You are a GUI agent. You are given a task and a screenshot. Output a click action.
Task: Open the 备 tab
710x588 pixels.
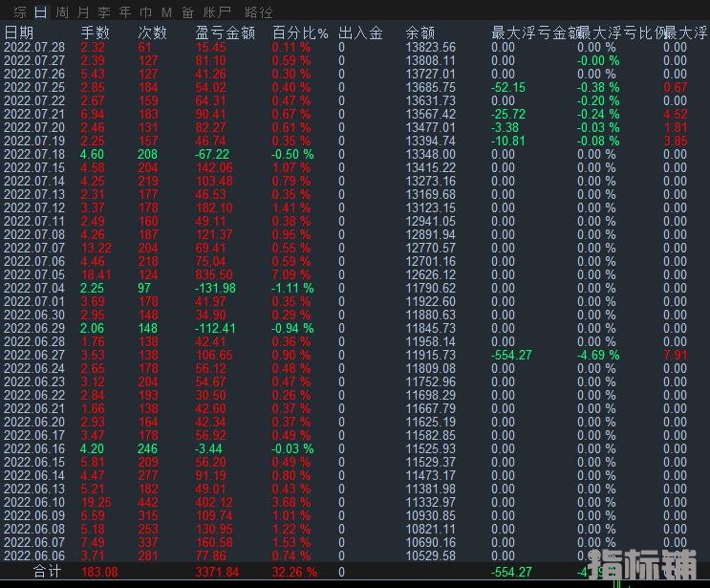pos(187,12)
